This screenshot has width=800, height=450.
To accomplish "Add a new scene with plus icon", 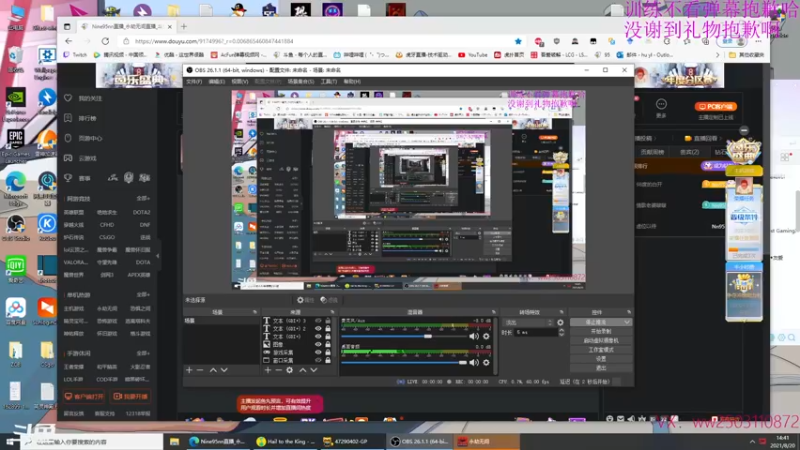I will pyautogui.click(x=189, y=370).
